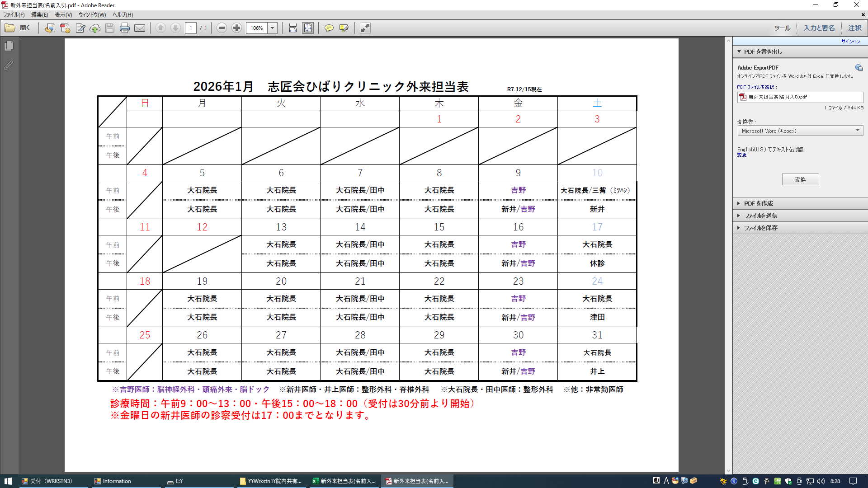Click the page number input field
The image size is (868, 488).
click(191, 28)
